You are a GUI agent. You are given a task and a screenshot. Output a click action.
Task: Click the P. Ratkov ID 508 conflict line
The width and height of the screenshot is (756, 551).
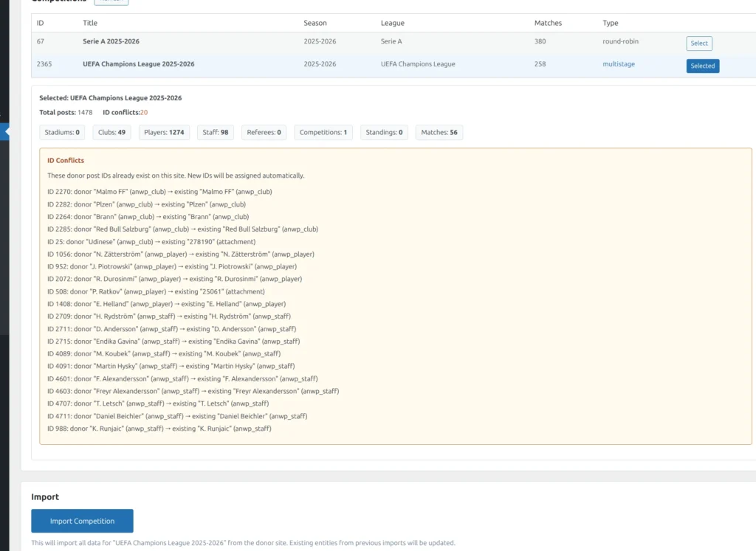tap(157, 291)
